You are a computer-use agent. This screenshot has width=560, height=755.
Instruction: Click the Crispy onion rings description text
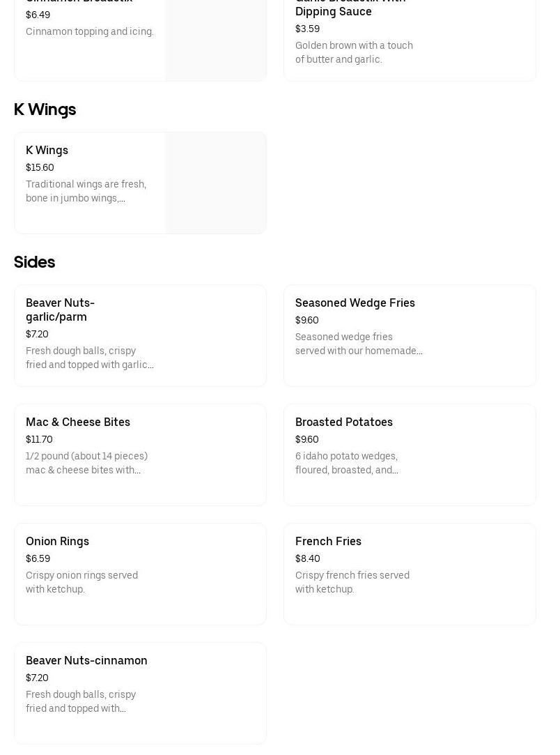(81, 582)
